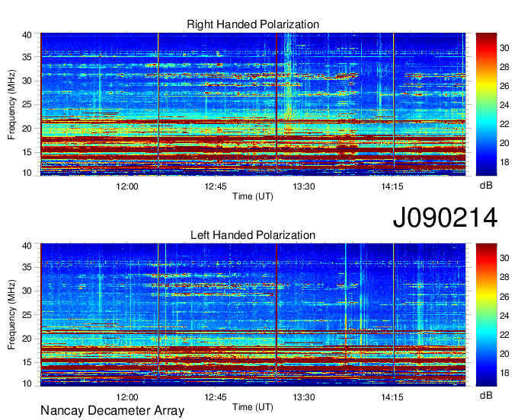Click the 30 dB label on the top colorbar
The image size is (518, 420).
click(504, 48)
